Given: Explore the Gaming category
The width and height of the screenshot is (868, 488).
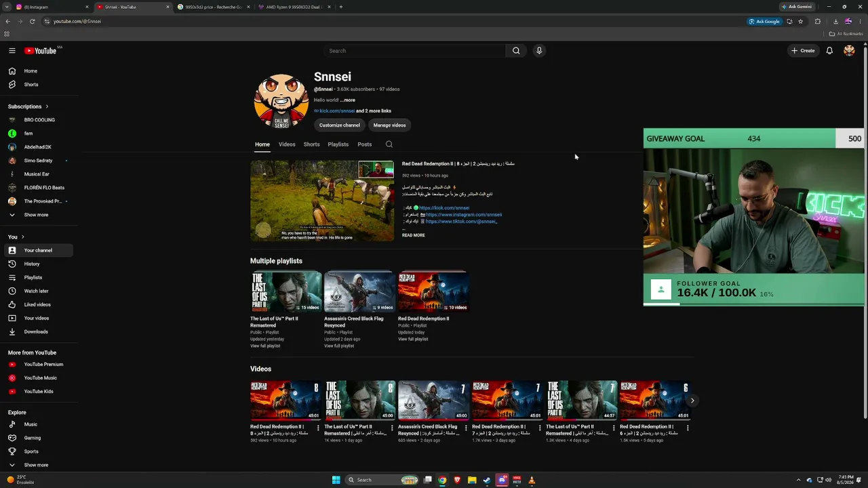Looking at the screenshot, I should coord(37,438).
